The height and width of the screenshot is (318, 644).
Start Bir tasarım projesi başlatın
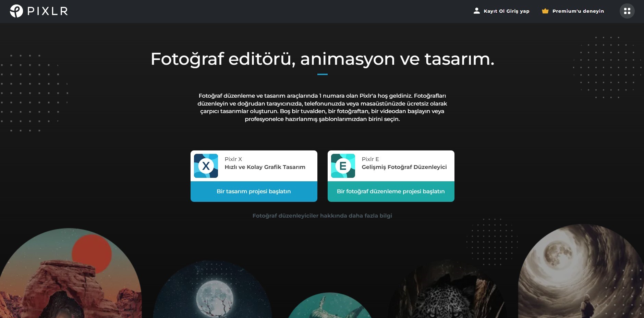coord(254,192)
